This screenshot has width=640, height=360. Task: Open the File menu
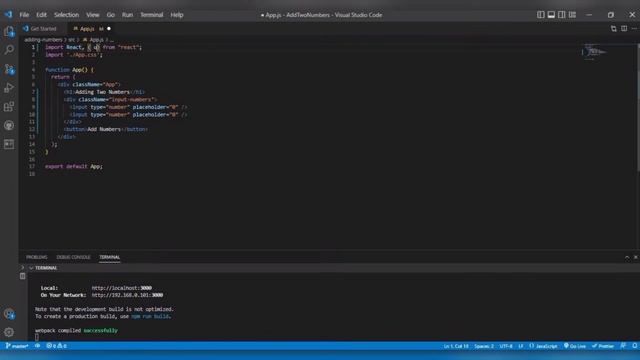[x=24, y=15]
